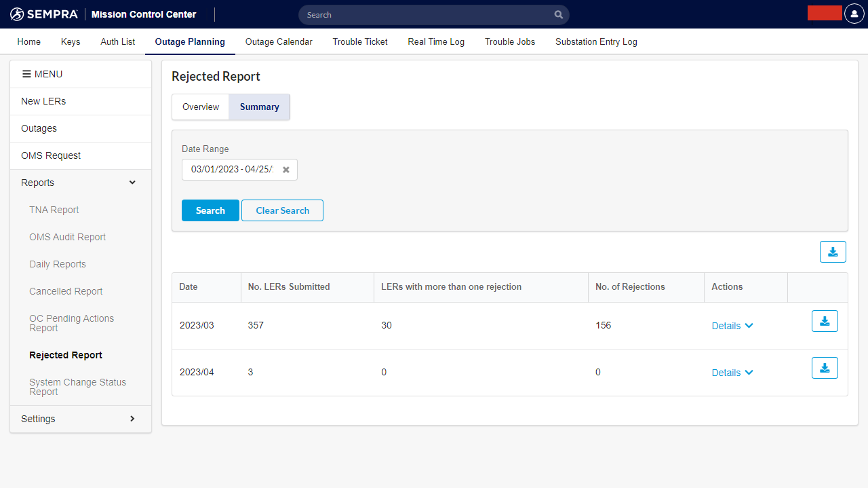Download the full rejected report summary
The height and width of the screenshot is (488, 868).
[833, 252]
